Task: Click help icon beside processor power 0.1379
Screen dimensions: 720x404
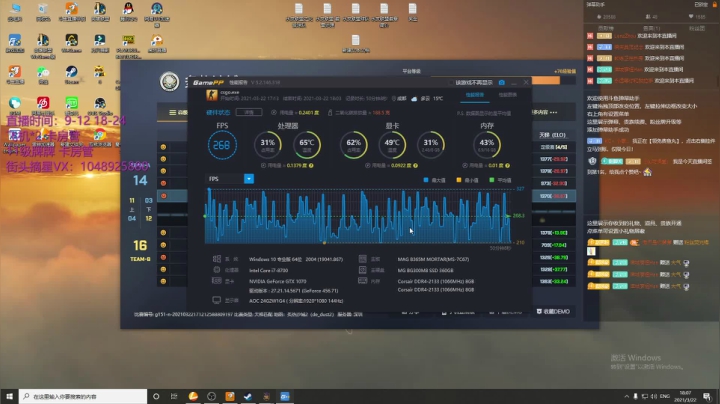Action: [311, 165]
